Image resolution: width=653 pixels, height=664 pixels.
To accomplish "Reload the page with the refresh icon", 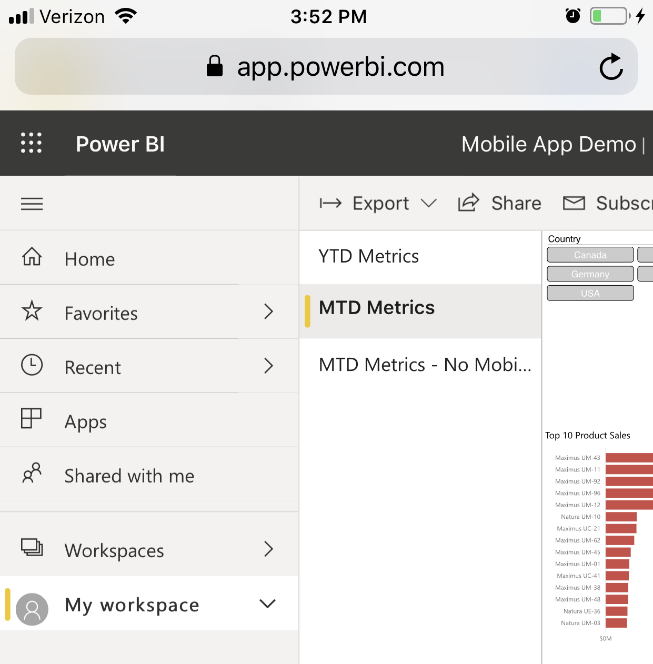I will pyautogui.click(x=611, y=67).
